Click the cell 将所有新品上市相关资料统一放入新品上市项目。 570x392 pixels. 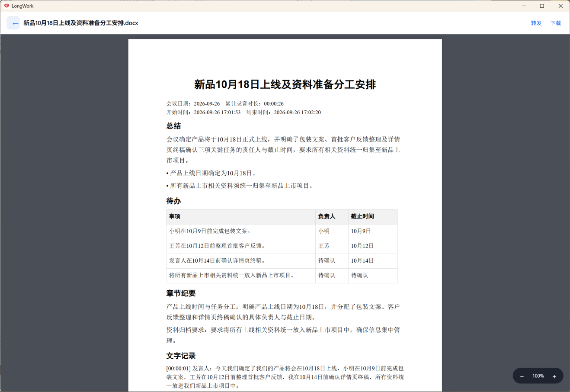[241, 276]
